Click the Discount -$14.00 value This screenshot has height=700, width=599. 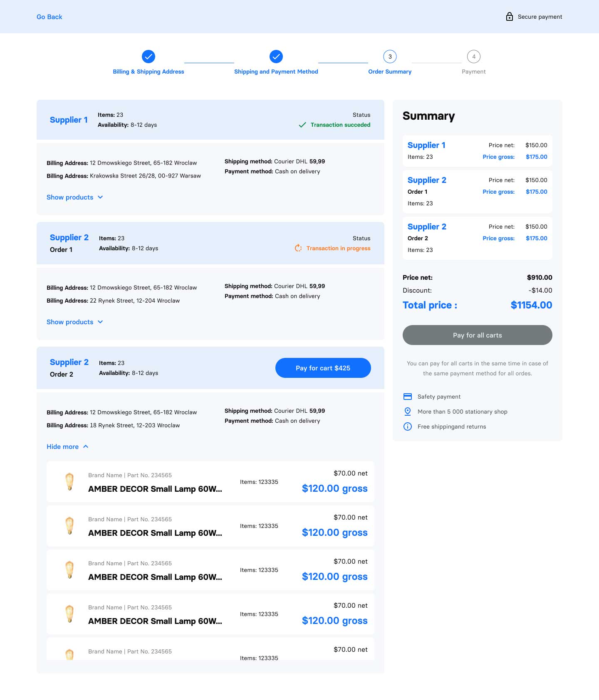540,291
